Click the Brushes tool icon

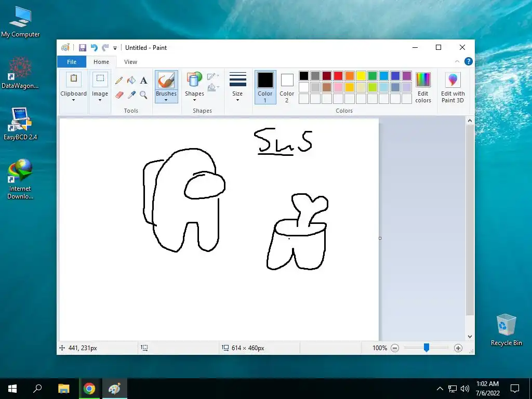pos(166,81)
